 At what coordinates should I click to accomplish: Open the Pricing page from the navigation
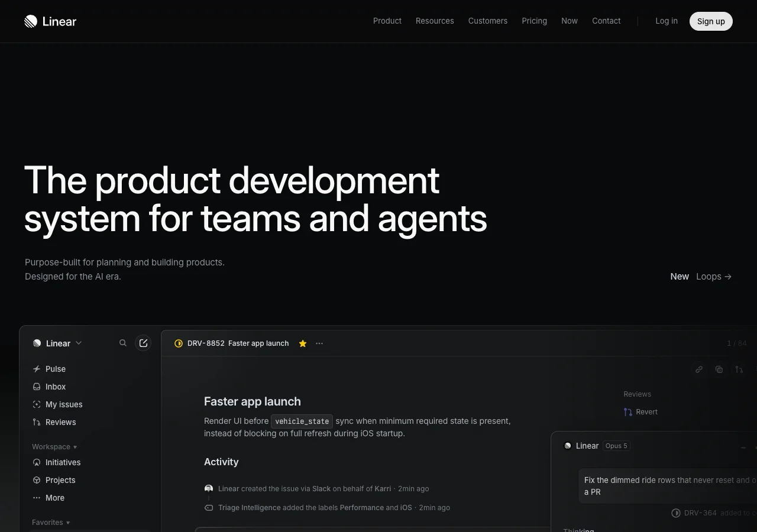click(x=534, y=21)
